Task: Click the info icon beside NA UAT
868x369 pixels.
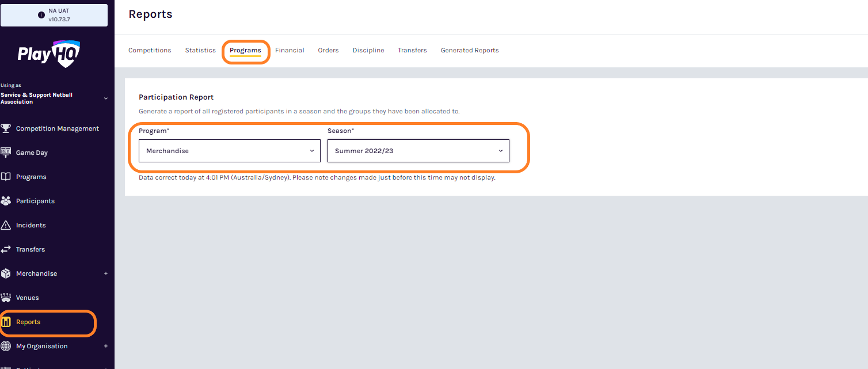Action: (41, 15)
